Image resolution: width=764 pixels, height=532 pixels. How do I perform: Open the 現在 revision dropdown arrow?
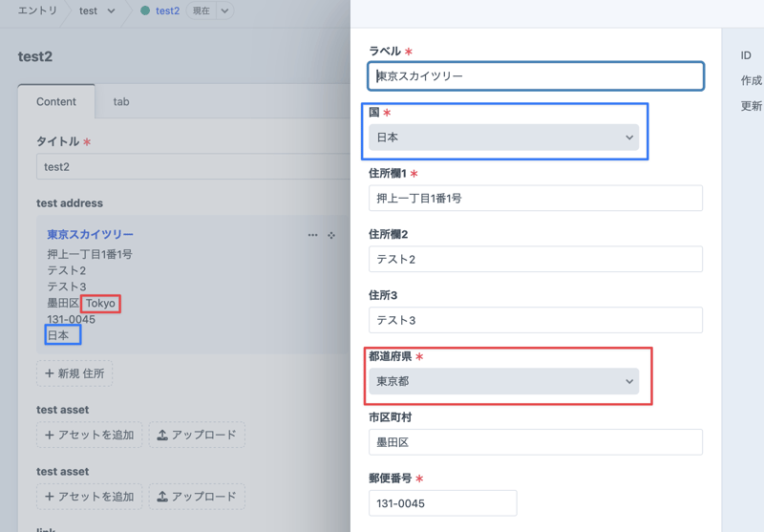click(x=224, y=11)
